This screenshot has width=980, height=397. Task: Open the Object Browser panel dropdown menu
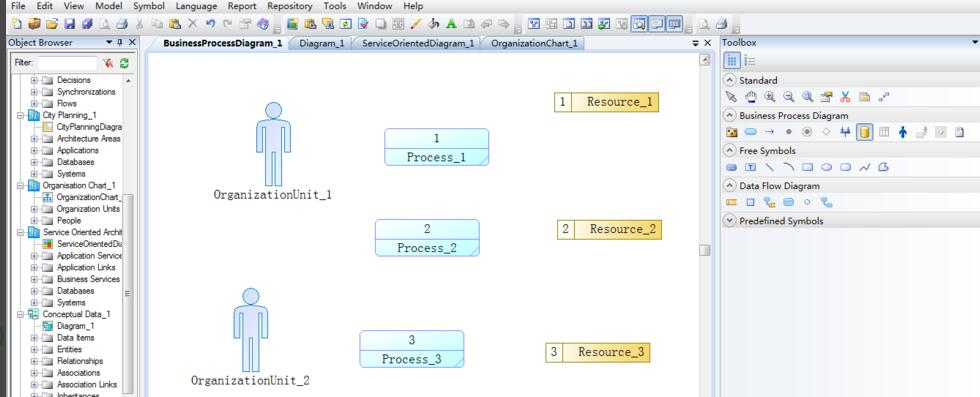[x=109, y=43]
